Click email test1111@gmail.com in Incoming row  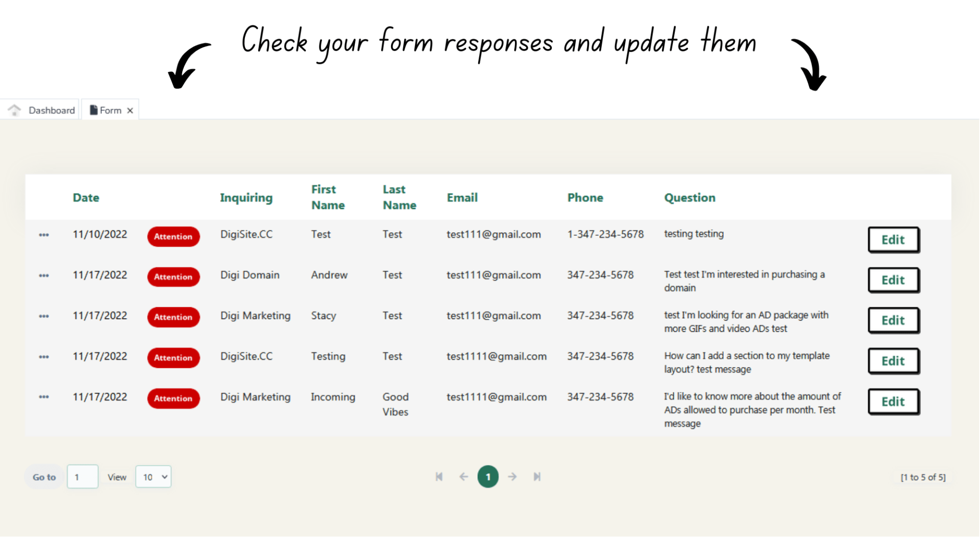pos(497,397)
